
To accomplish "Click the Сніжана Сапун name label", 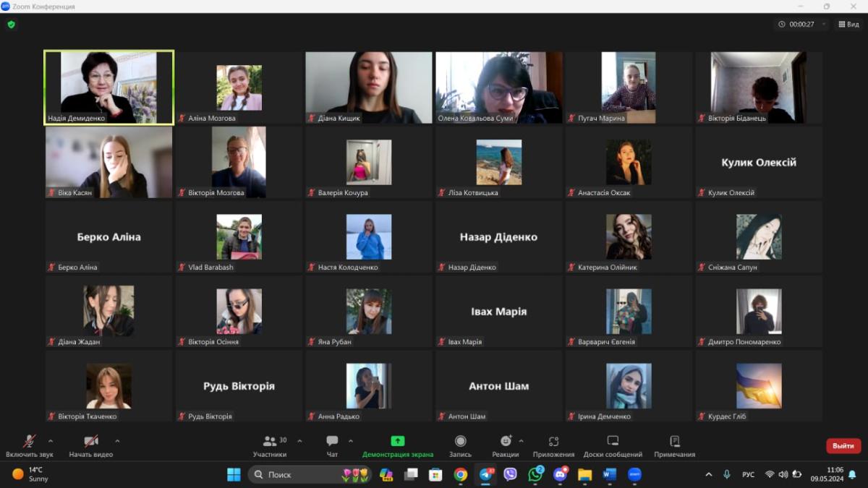I will pyautogui.click(x=733, y=267).
